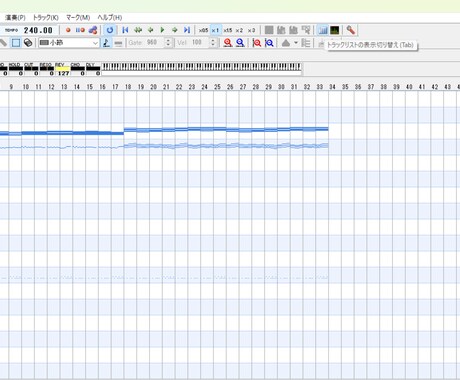Click measure 34 on the ruler
This screenshot has width=460, height=380.
(332, 87)
